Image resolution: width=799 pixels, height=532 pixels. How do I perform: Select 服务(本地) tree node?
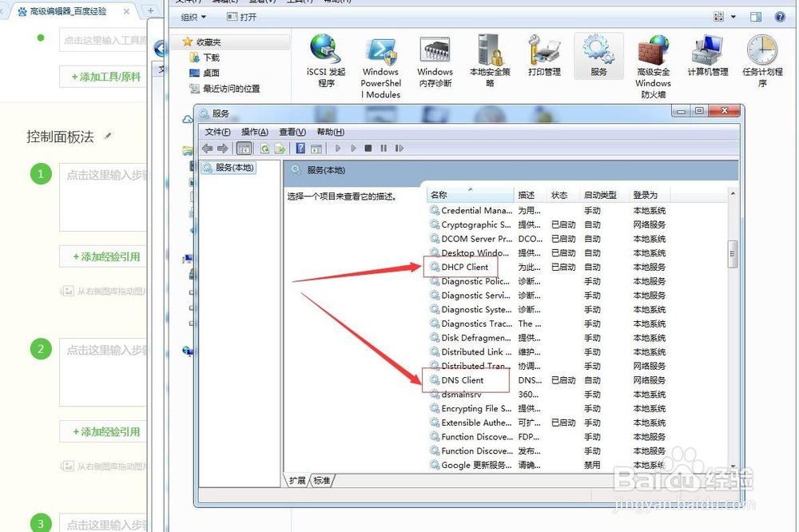pyautogui.click(x=229, y=167)
